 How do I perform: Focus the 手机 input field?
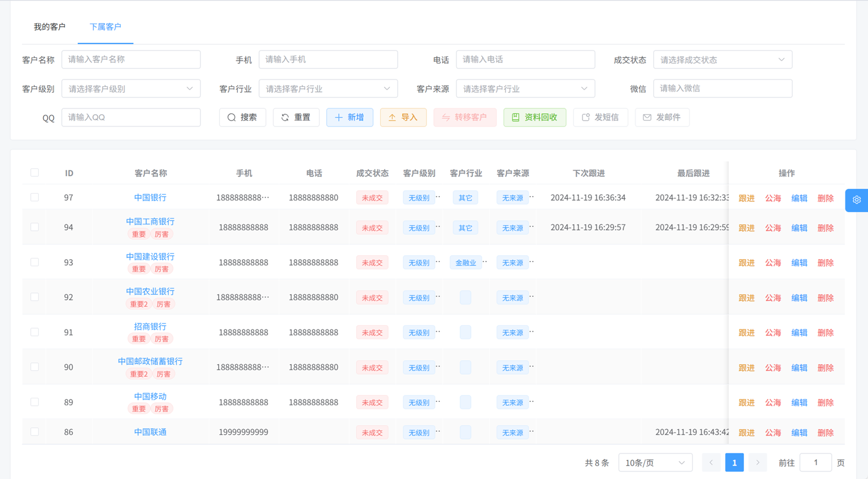click(x=328, y=59)
